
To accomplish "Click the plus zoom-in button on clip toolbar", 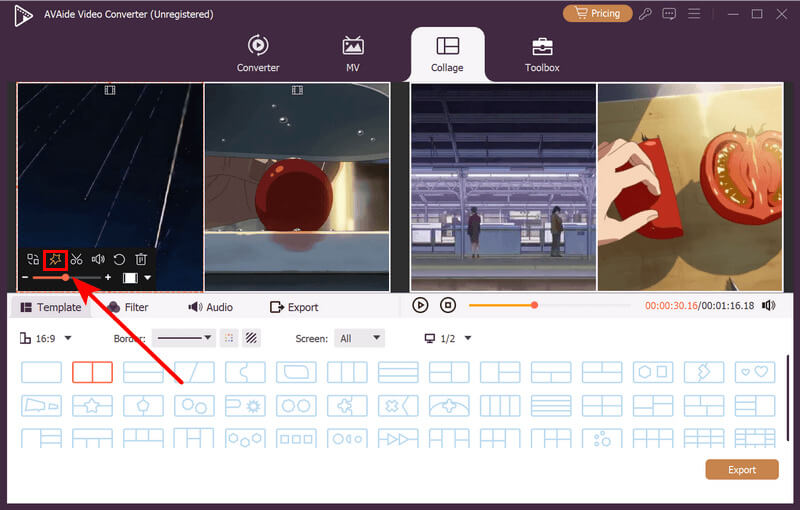I will (x=108, y=277).
